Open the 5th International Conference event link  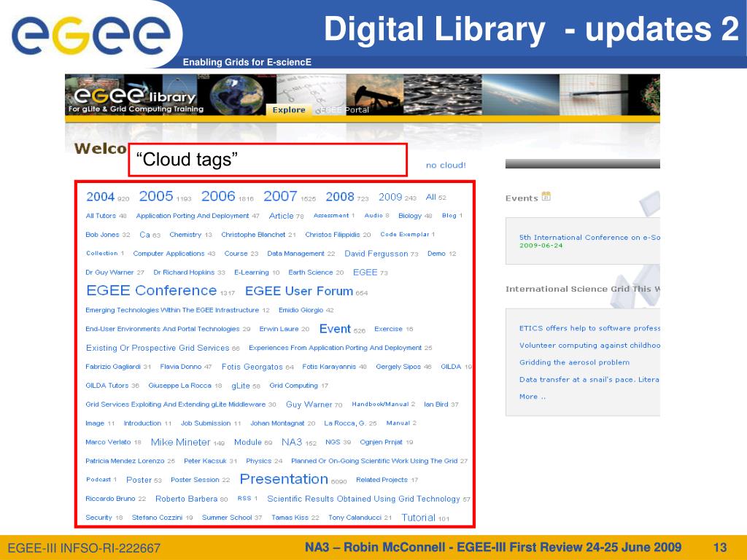pyautogui.click(x=589, y=237)
